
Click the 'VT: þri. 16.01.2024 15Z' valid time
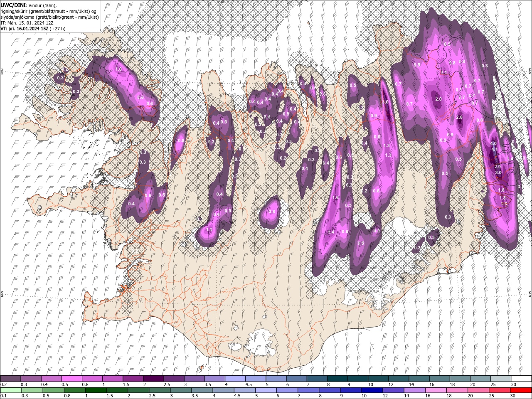coord(25,29)
